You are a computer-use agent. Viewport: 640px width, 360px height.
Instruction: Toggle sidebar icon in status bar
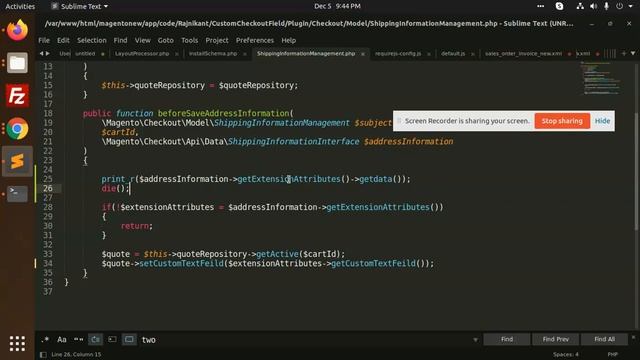[43, 355]
